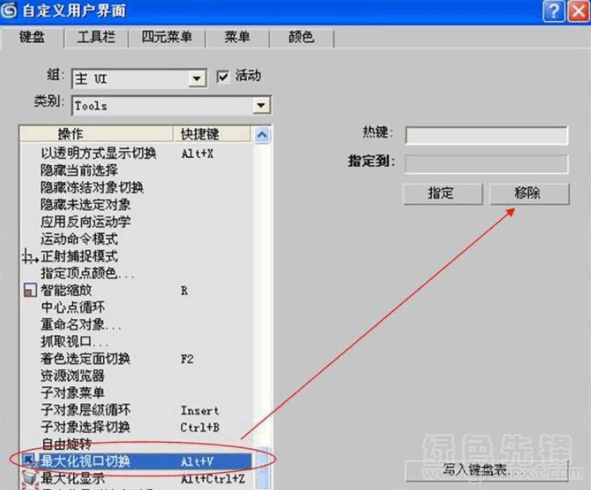Select the 子对象层级循环 action row

136,410
